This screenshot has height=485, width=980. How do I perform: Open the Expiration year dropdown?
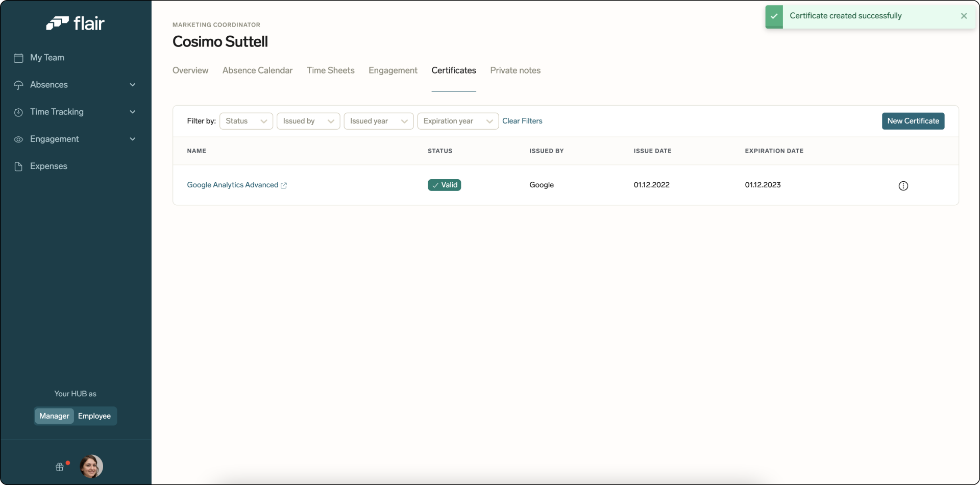point(457,121)
